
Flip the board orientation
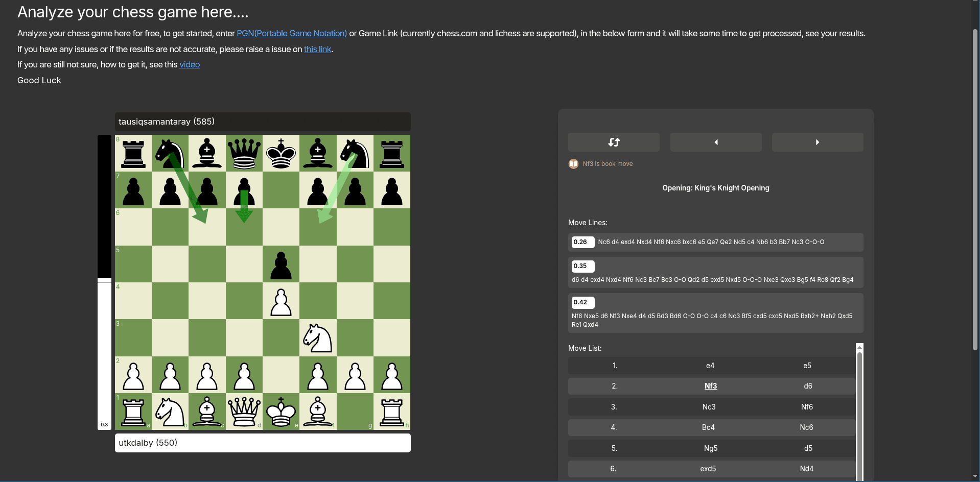pyautogui.click(x=613, y=142)
